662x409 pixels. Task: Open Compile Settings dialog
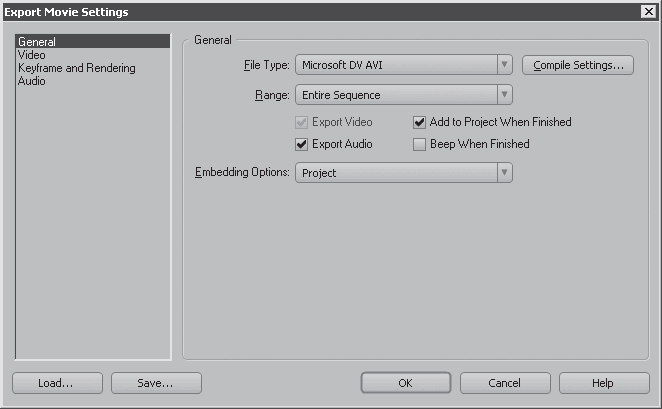tap(578, 65)
